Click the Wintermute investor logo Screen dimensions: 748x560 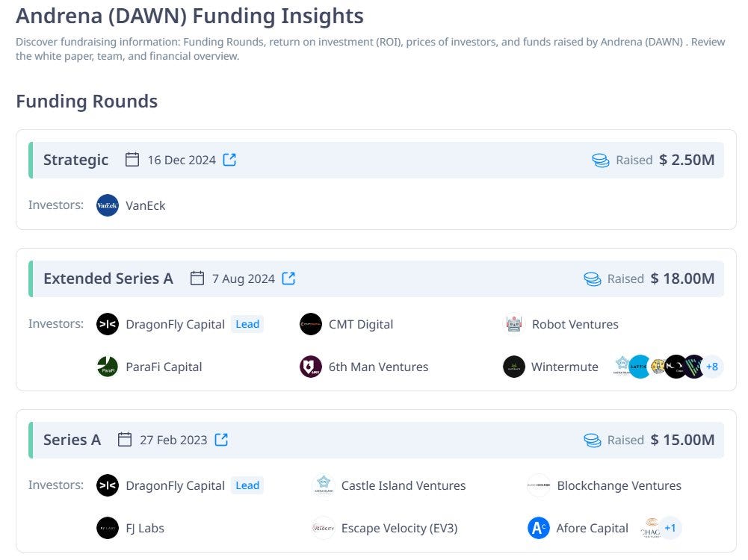point(513,367)
